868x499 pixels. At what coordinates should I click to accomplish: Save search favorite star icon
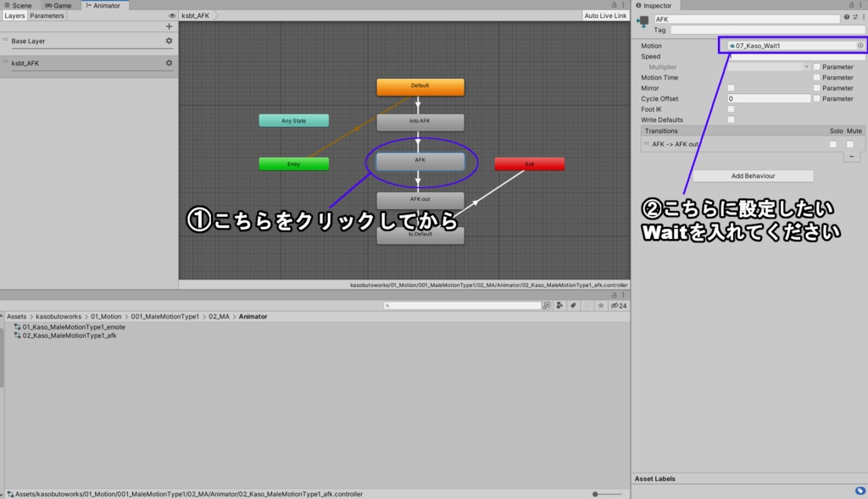(601, 305)
